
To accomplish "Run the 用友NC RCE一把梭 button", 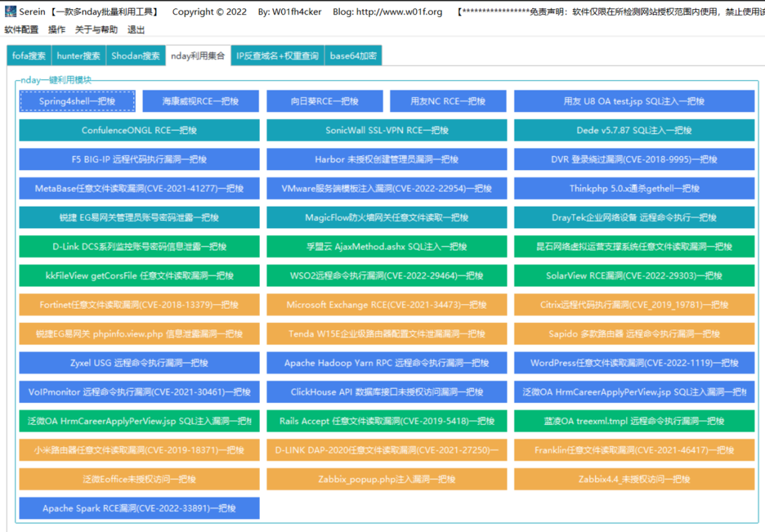I will click(448, 101).
